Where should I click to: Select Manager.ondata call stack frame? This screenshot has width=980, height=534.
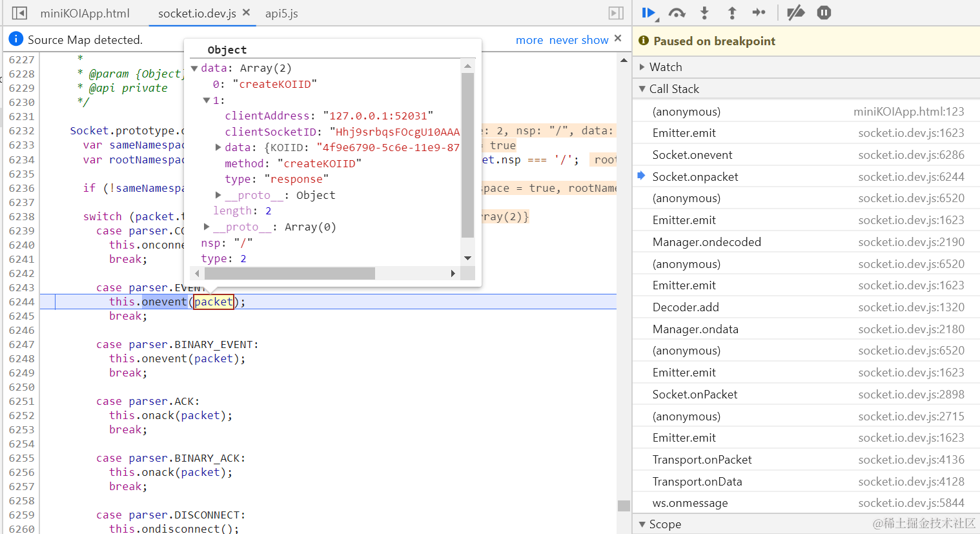pyautogui.click(x=806, y=329)
